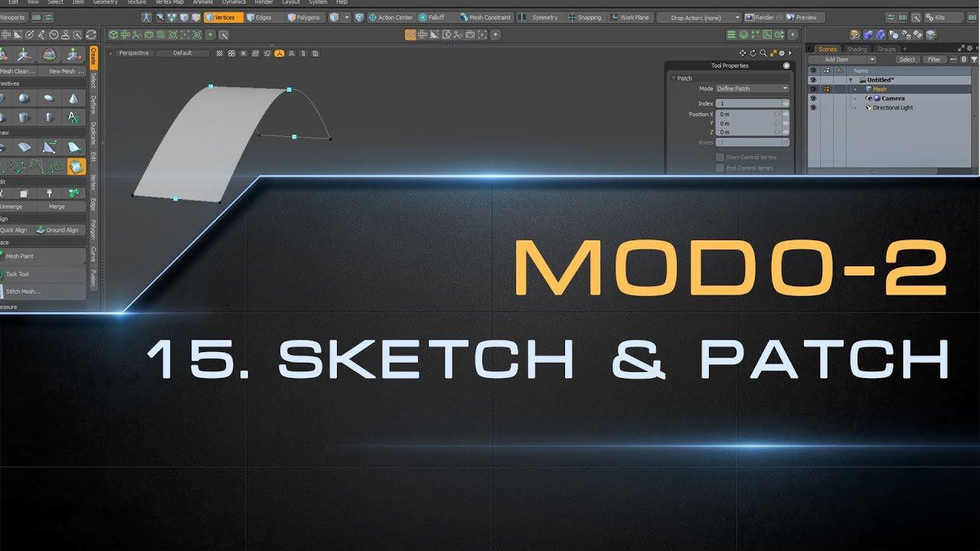Switch to the Groups tab
The height and width of the screenshot is (551, 980).
(x=887, y=49)
